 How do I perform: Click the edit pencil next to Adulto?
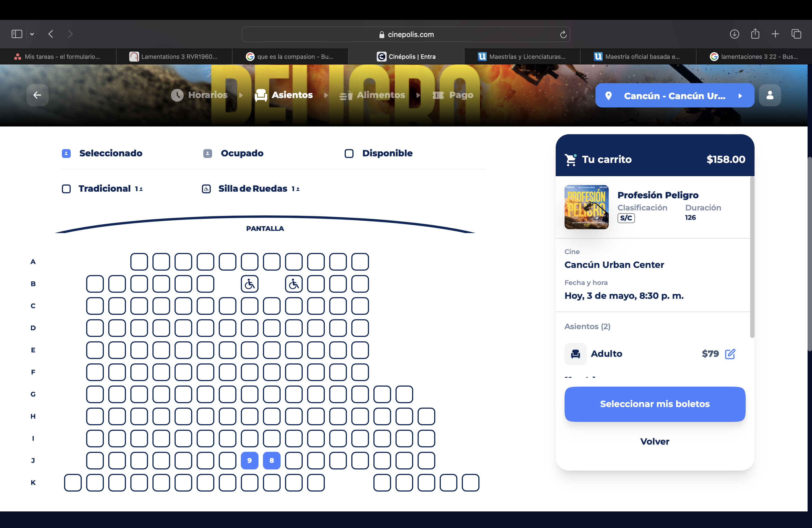[x=730, y=354]
